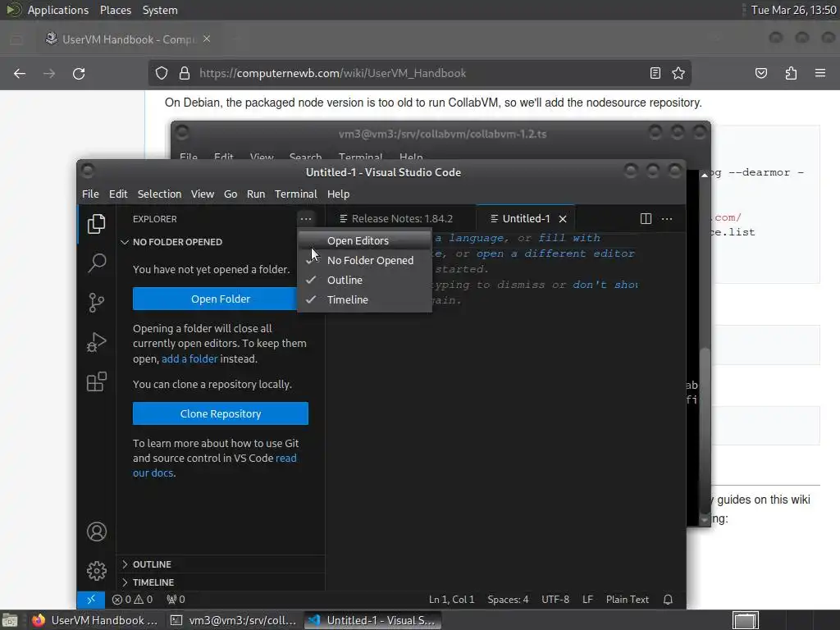Click the Ln 1, Col 1 status item
The image size is (840, 630).
coord(452,600)
